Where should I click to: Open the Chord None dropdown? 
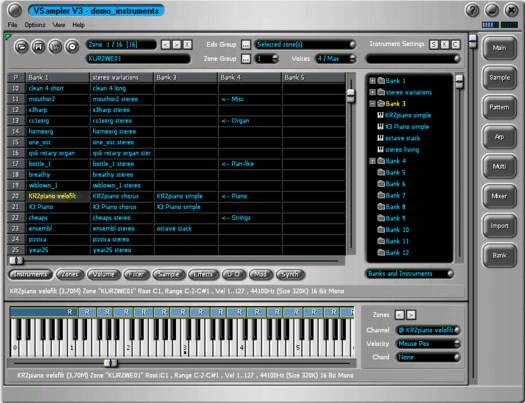point(428,357)
